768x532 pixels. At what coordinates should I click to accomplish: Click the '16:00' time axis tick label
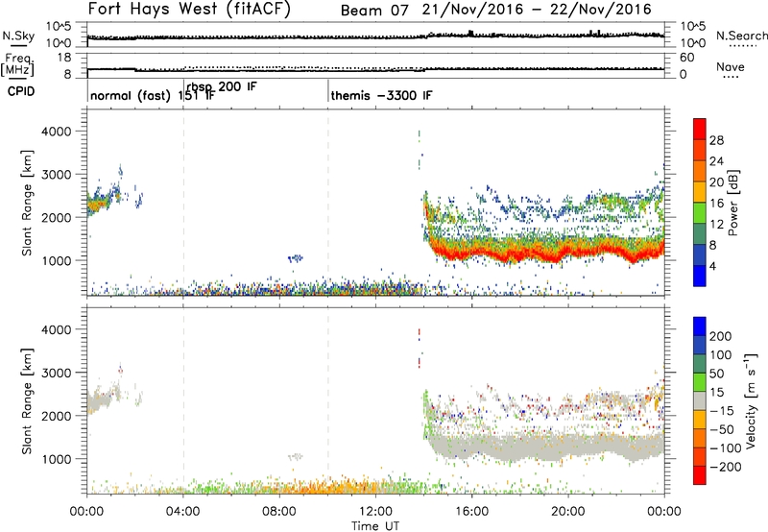471,512
